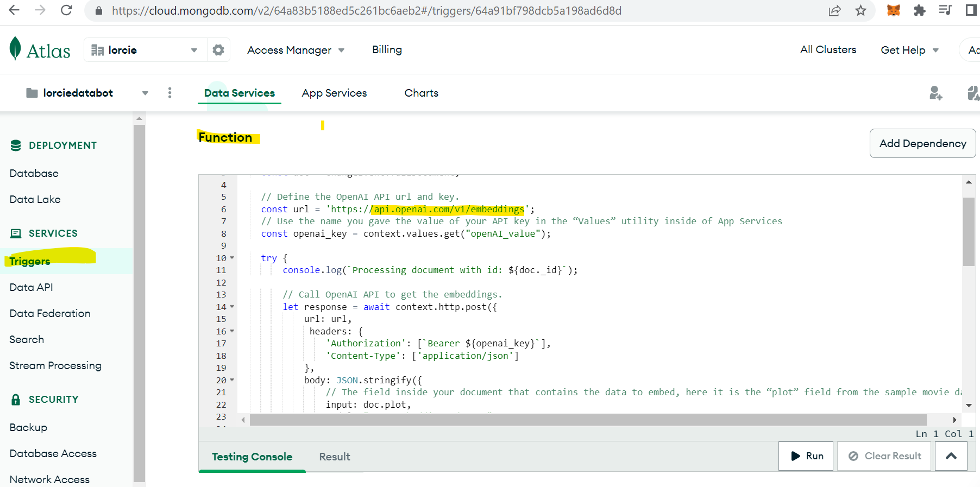Open Backup in sidebar
This screenshot has height=487, width=980.
click(x=28, y=427)
